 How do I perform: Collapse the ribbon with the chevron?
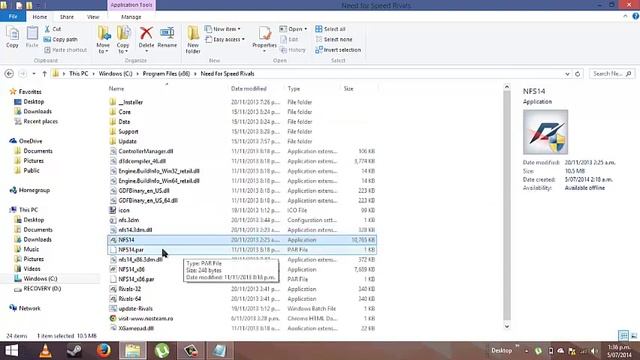tap(625, 16)
